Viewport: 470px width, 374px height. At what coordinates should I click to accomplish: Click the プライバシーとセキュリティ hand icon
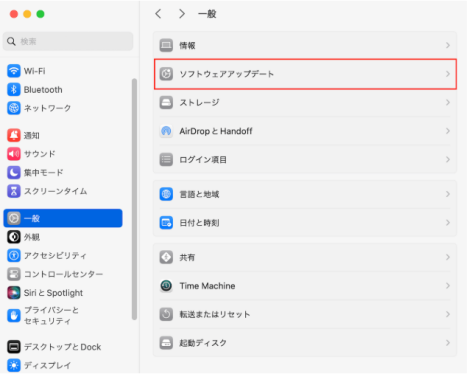14,315
